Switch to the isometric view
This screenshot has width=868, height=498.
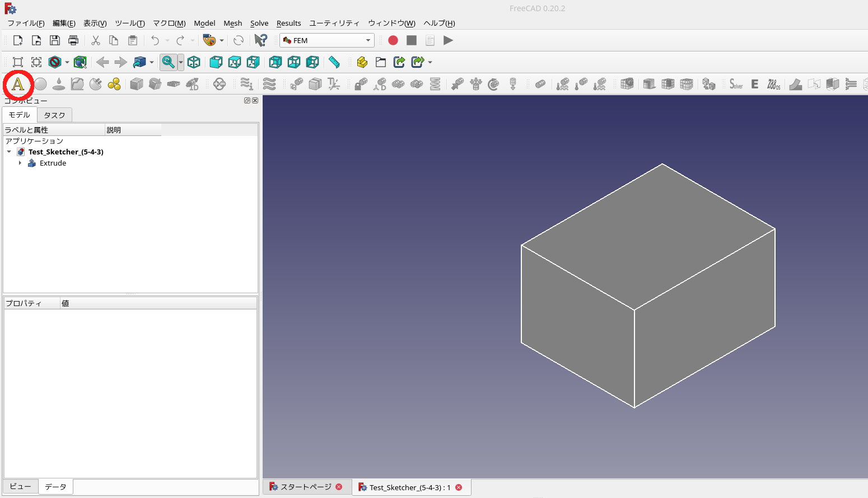point(194,62)
